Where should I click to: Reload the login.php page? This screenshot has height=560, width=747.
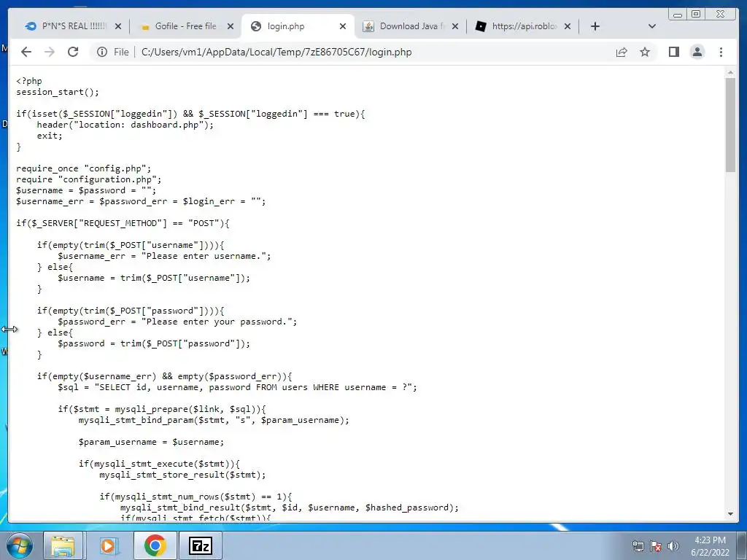point(73,52)
